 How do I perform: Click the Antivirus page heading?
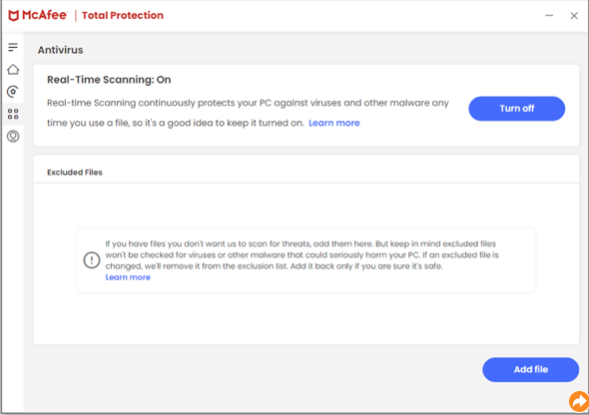(x=60, y=50)
